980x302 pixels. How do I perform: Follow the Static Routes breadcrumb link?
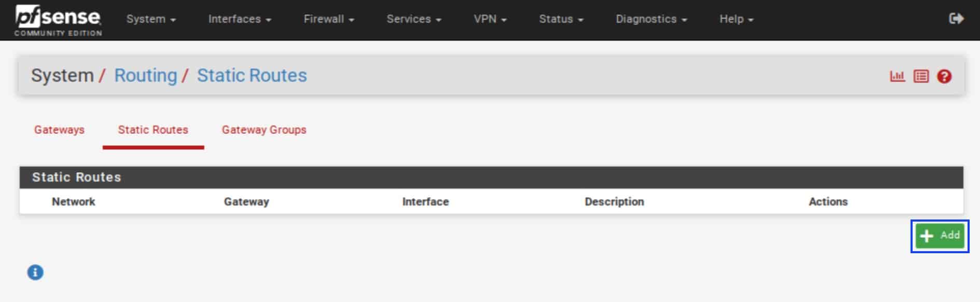tap(252, 76)
